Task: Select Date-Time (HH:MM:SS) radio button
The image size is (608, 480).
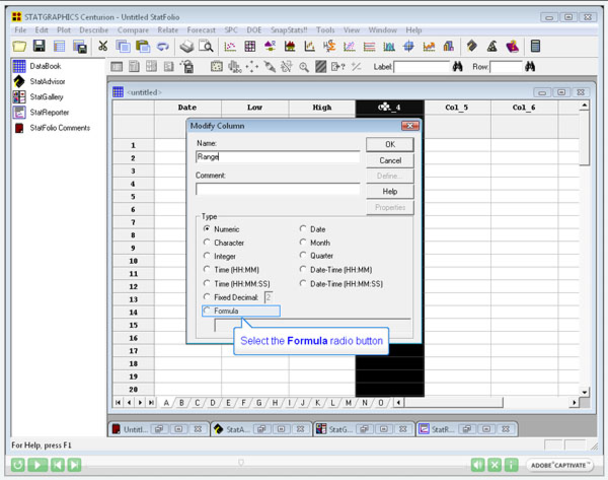Action: tap(303, 283)
